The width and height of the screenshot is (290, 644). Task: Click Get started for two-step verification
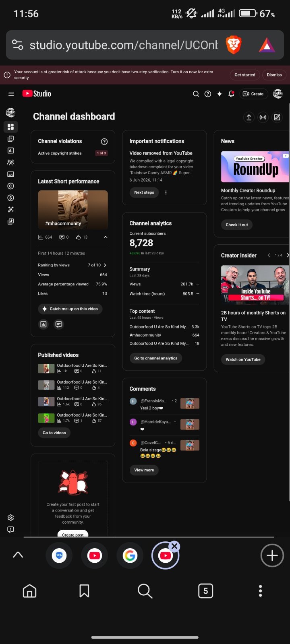[245, 75]
